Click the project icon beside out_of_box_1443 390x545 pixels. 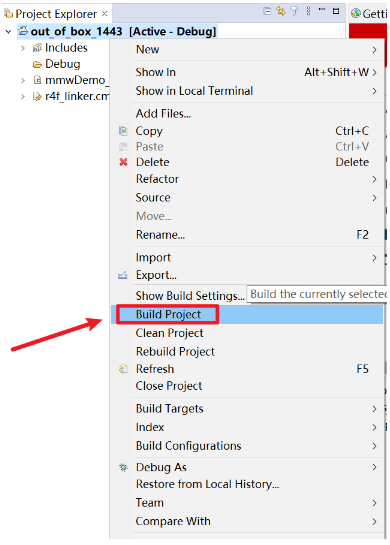(23, 31)
